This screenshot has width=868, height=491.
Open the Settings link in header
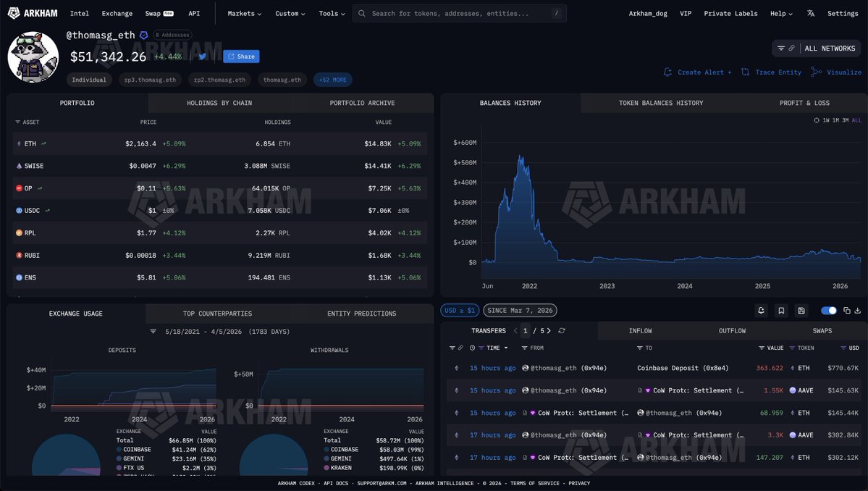(843, 13)
